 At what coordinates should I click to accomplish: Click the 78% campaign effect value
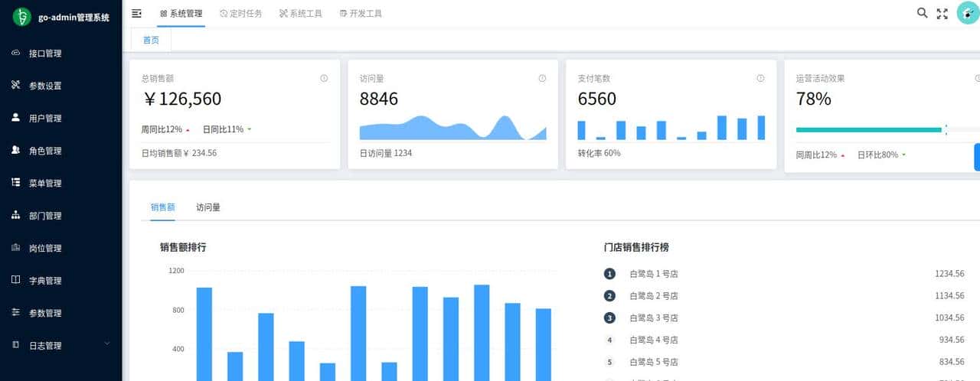814,99
